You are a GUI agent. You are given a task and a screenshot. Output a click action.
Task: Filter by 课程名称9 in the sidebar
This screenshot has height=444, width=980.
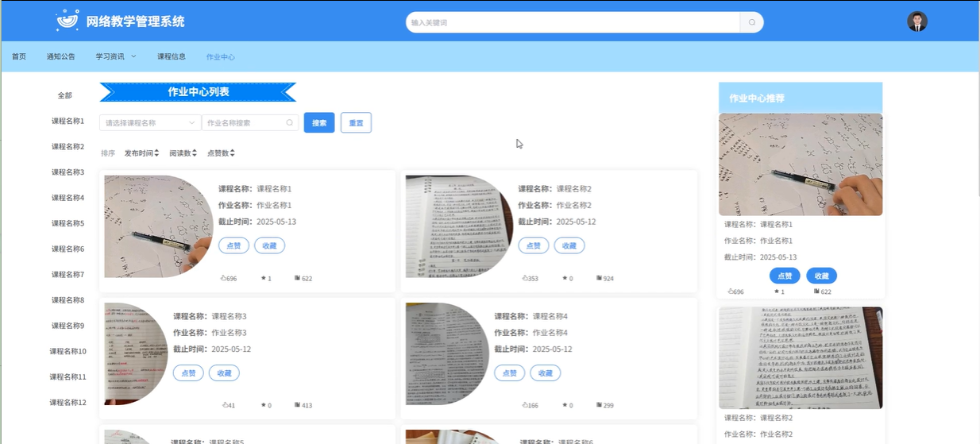tap(68, 326)
